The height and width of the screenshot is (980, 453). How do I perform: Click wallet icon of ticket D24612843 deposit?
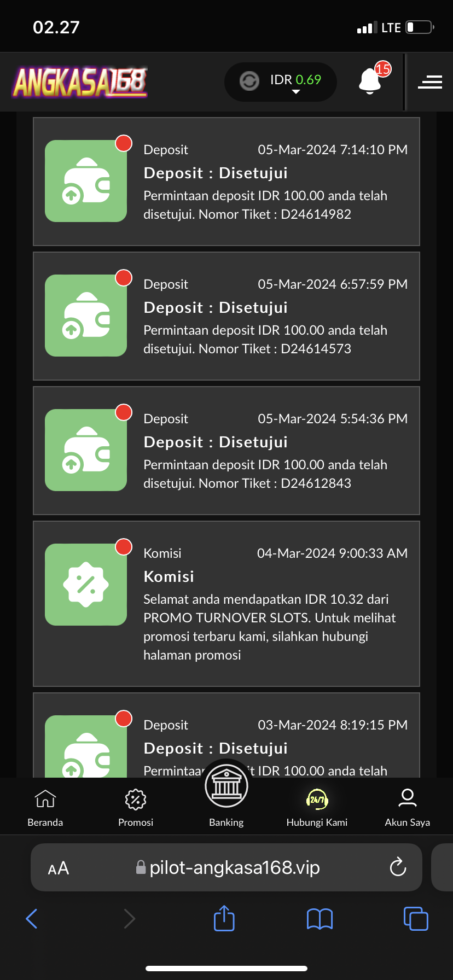pos(86,450)
